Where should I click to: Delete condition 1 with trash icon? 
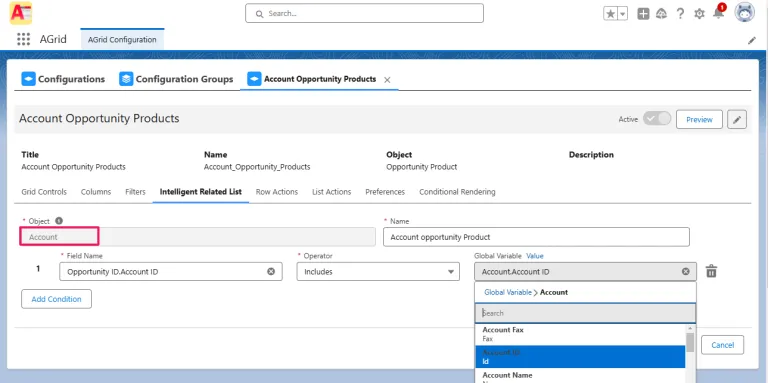point(711,271)
